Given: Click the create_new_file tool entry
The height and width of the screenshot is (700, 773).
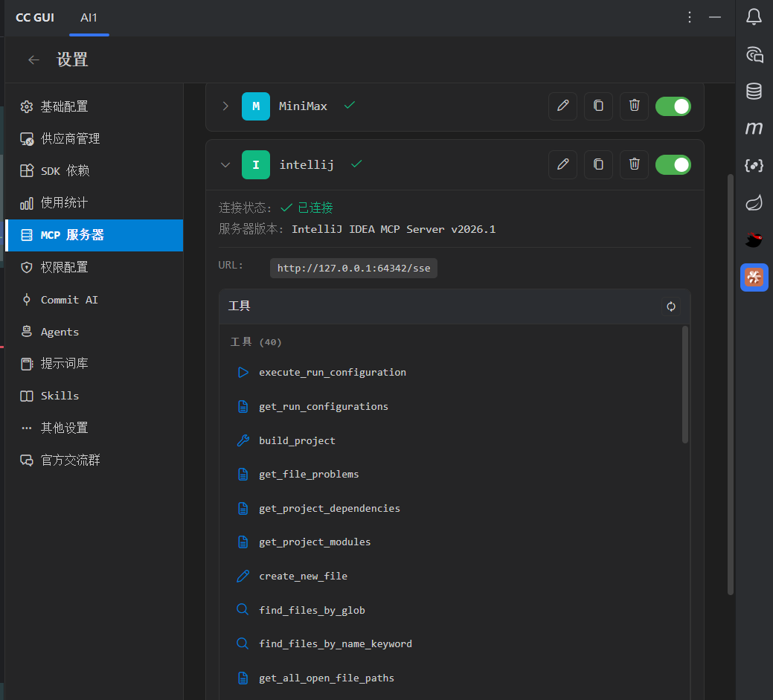Looking at the screenshot, I should pyautogui.click(x=303, y=576).
